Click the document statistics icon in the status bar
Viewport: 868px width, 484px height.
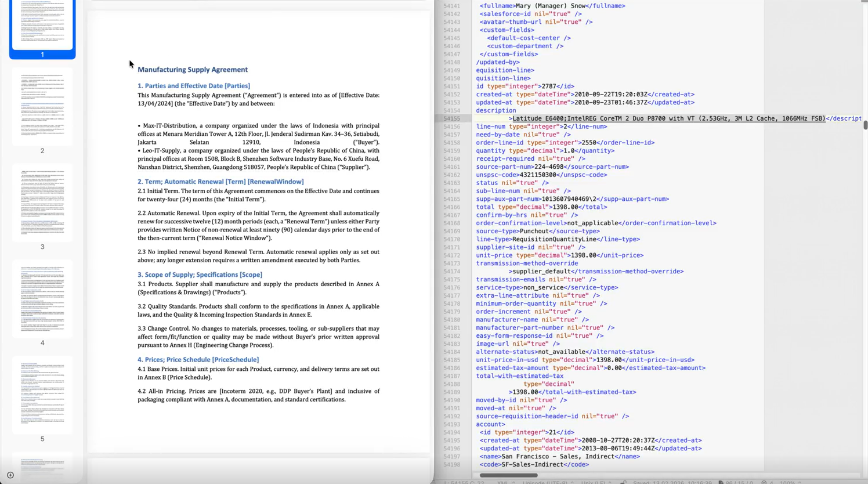[x=721, y=482]
